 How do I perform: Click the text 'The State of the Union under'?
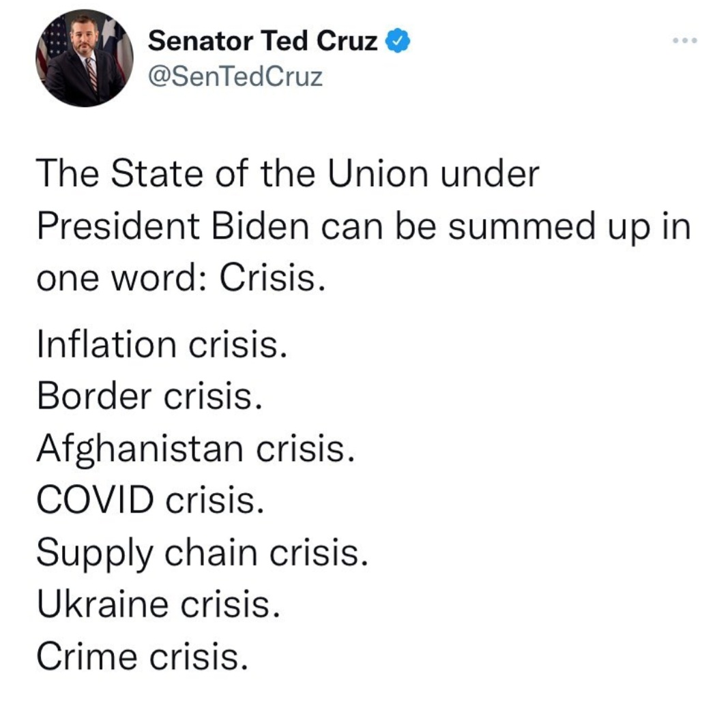(287, 175)
